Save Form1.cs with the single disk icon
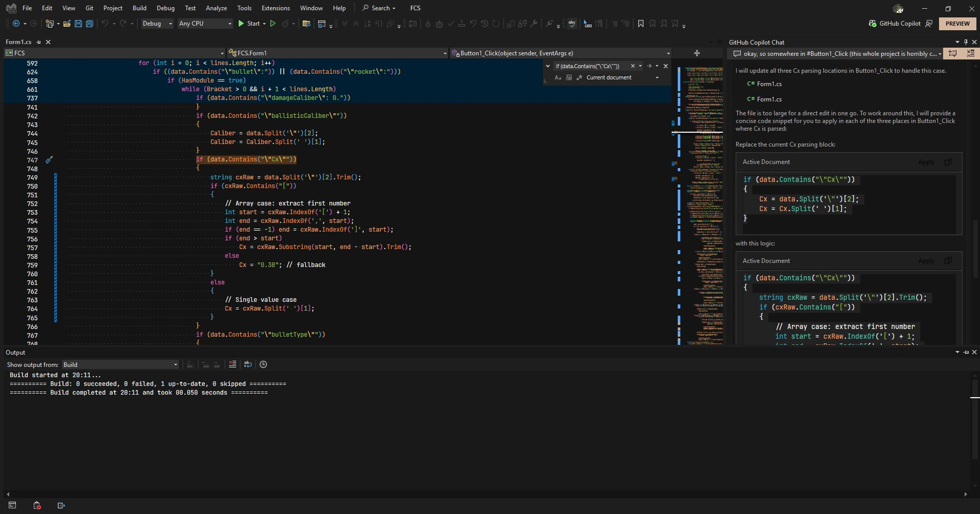 (x=78, y=24)
